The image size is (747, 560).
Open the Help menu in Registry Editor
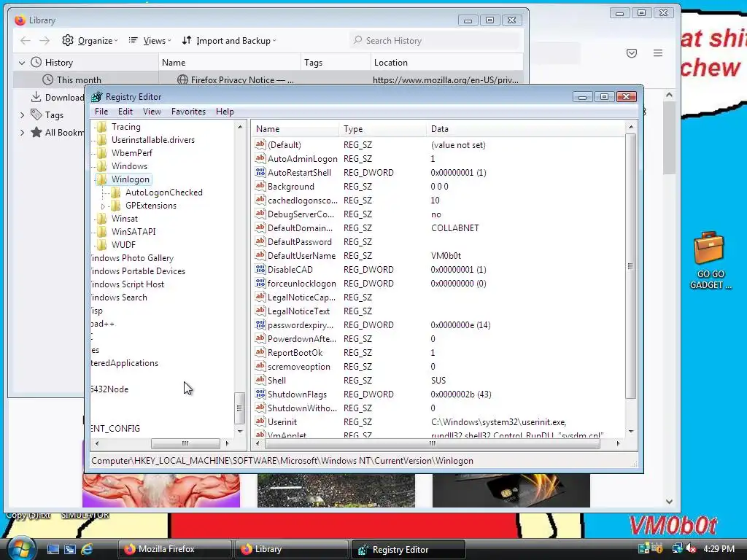pos(225,112)
